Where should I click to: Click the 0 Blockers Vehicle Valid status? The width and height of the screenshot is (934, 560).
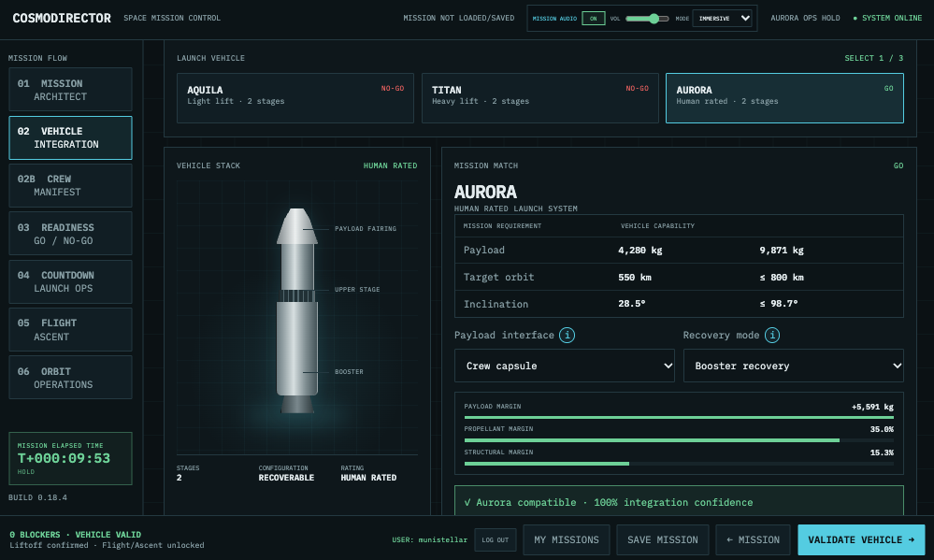click(76, 535)
